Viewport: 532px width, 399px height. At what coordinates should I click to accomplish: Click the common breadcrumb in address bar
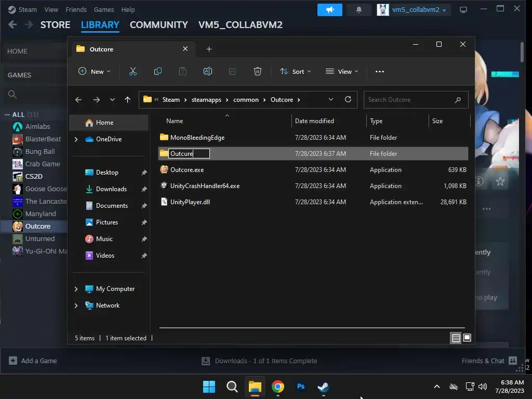[x=246, y=100]
